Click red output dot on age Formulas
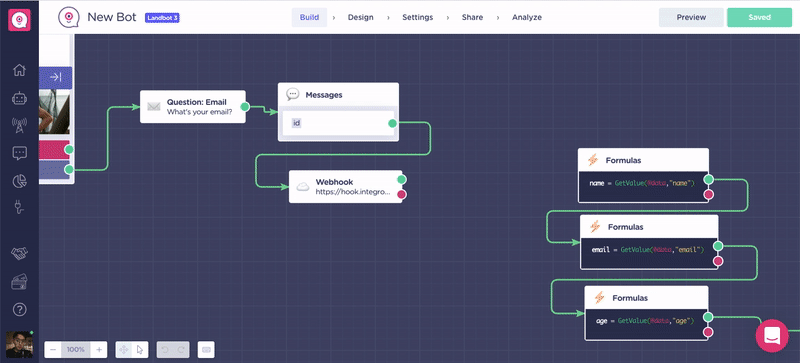Screen dimensions: 800x363 pyautogui.click(x=708, y=332)
